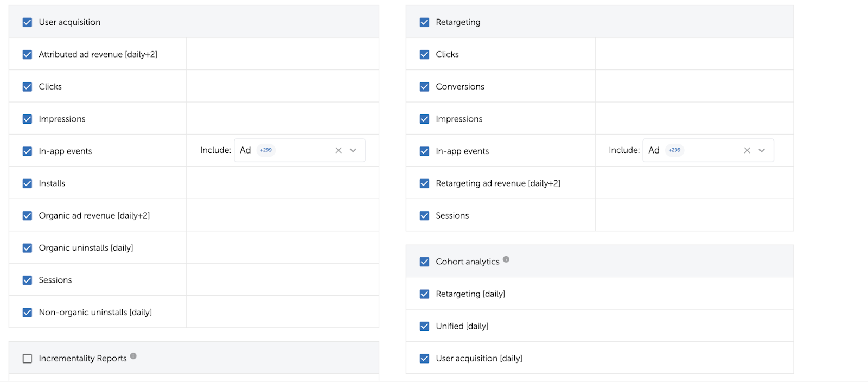Screen dimensions: 868x389
Task: Clear Retargeting in-app events selection with X
Action: pos(747,151)
